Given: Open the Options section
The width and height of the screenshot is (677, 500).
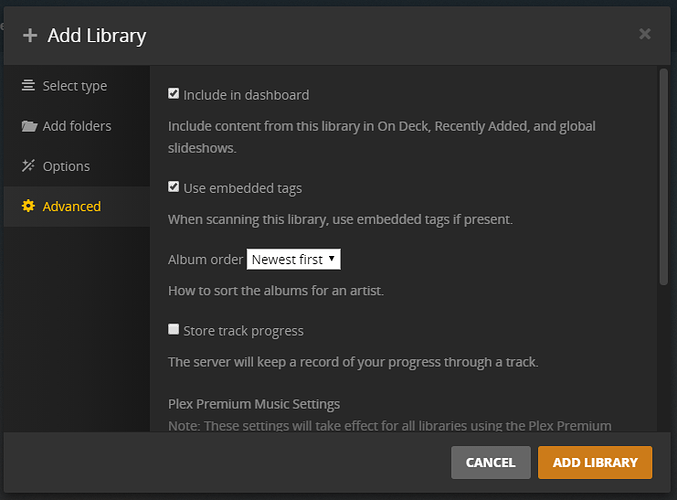Looking at the screenshot, I should pos(66,166).
